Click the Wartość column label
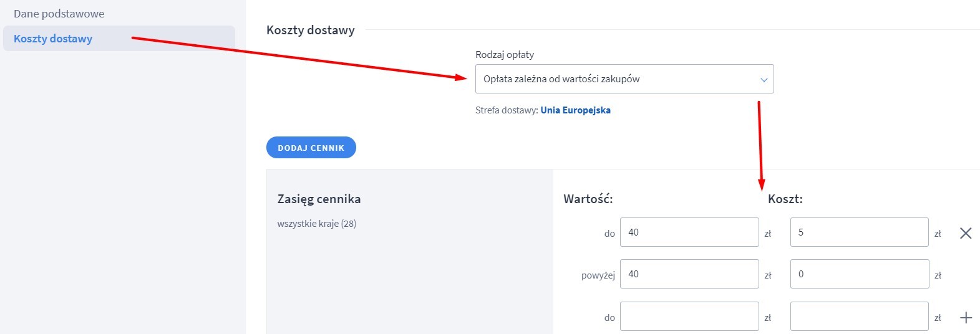 click(x=588, y=199)
